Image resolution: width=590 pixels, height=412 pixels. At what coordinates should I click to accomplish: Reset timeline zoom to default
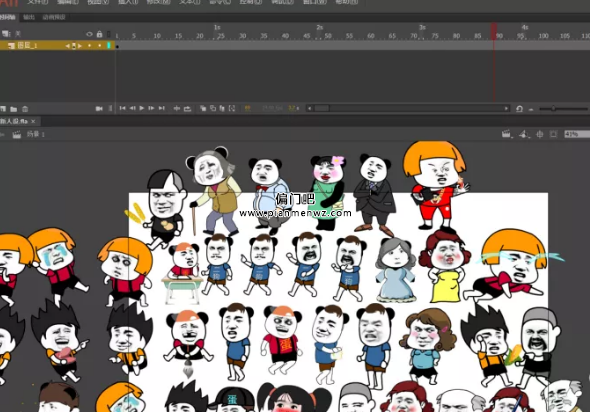tap(519, 109)
